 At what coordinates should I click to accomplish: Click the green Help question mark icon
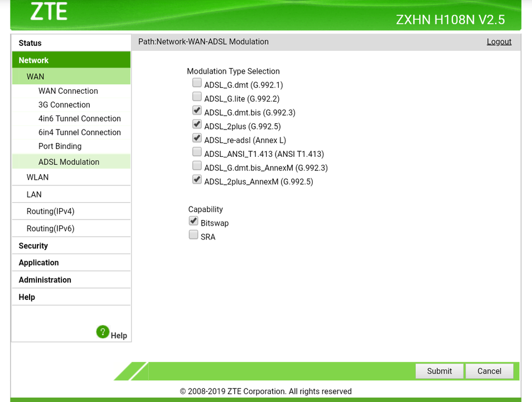103,332
